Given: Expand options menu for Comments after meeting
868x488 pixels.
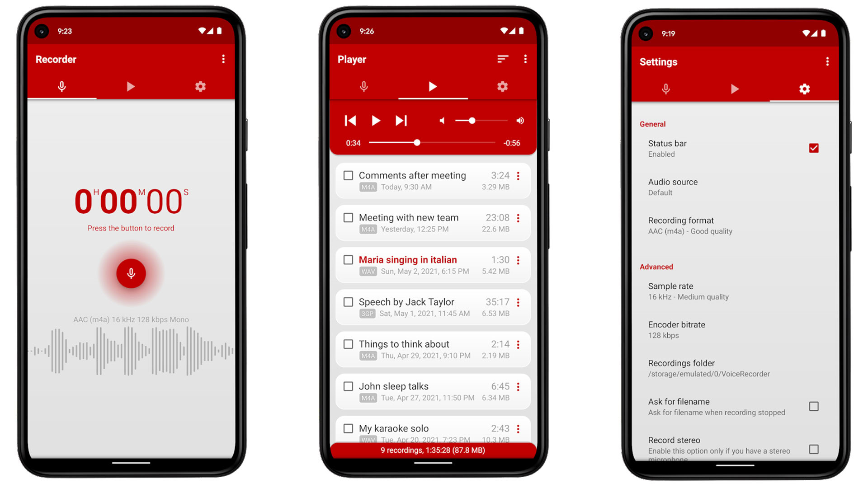Looking at the screenshot, I should coord(518,176).
